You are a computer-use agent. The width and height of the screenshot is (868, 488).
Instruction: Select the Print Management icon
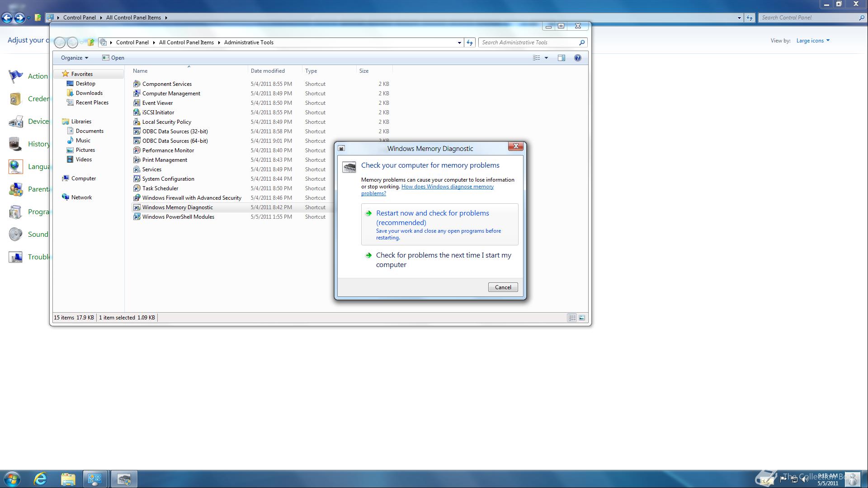click(137, 160)
